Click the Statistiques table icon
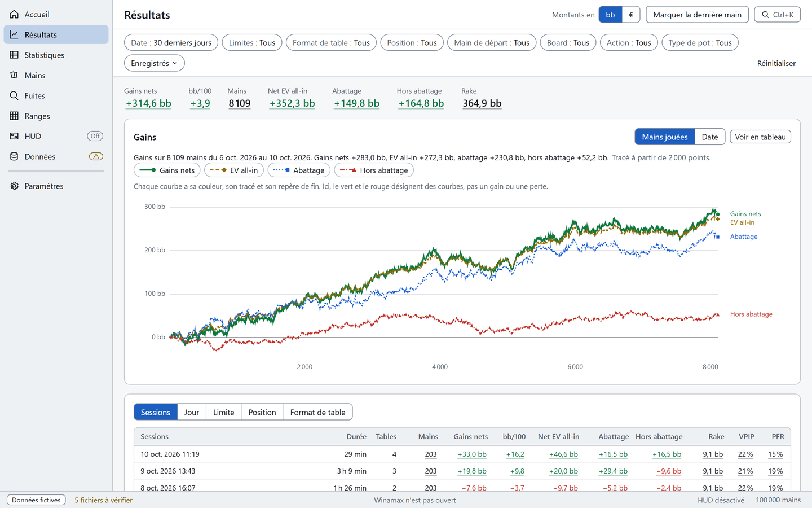The image size is (812, 508). pyautogui.click(x=14, y=55)
